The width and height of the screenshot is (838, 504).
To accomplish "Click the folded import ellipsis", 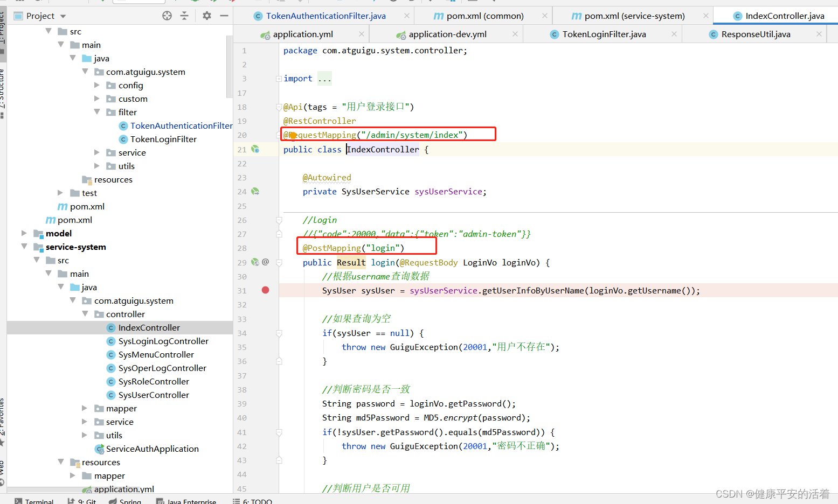I will pyautogui.click(x=324, y=79).
